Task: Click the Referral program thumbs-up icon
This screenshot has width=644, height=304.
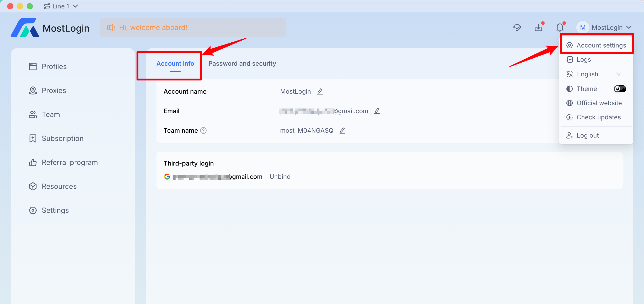Action: click(x=33, y=162)
